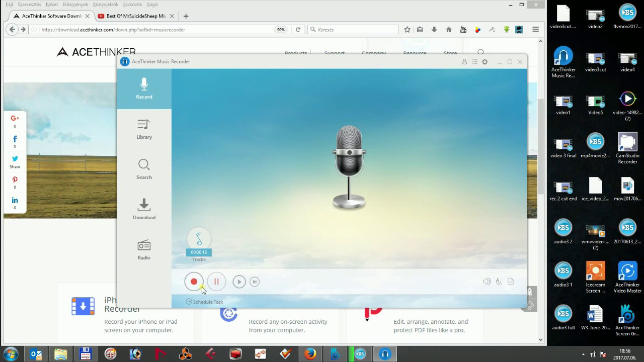The image size is (644, 362).
Task: Open the recording task list in the title bar
Action: click(x=474, y=61)
